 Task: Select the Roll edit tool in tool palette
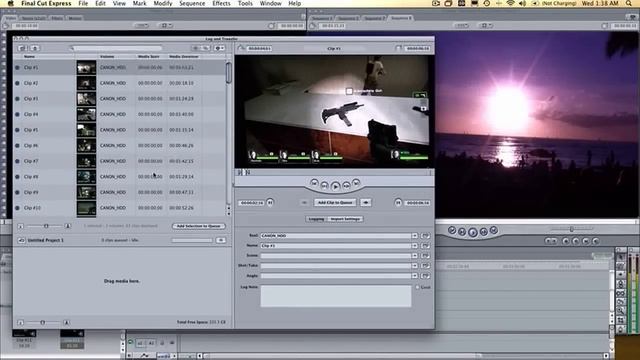pyautogui.click(x=620, y=284)
